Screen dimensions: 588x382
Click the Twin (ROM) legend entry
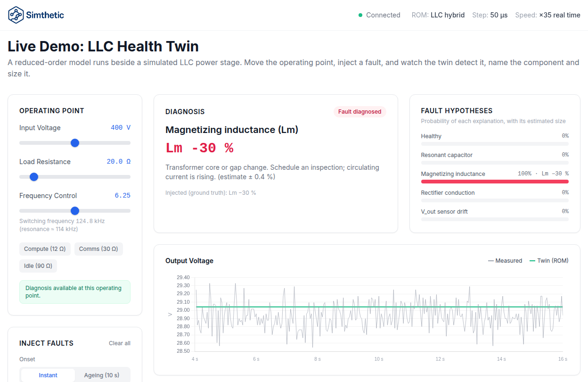pos(549,261)
